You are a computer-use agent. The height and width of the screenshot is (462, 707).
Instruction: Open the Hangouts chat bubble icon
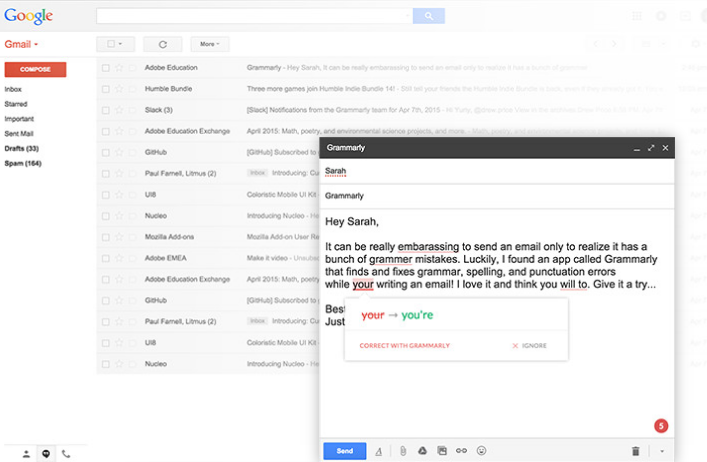(46, 454)
